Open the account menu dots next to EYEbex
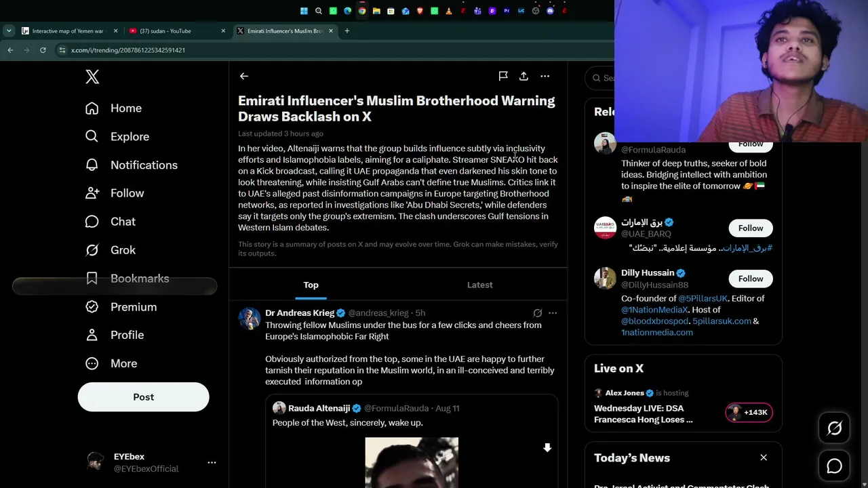Screen dimensions: 868x488 point(212,462)
